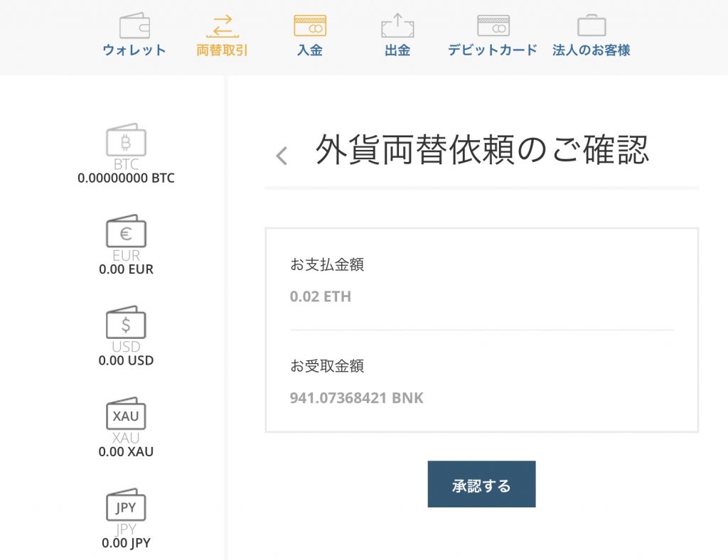Click the ウォレット menu label
The height and width of the screenshot is (560, 728).
[x=134, y=50]
